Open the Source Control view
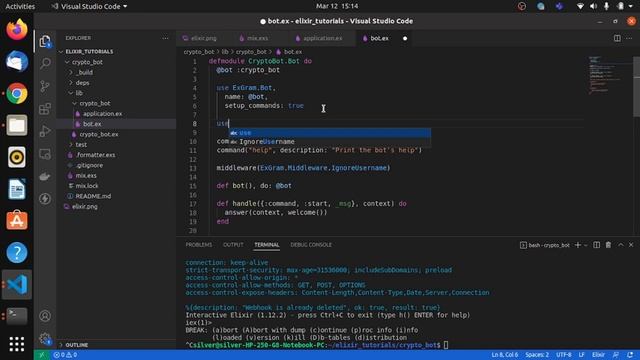This screenshot has width=640, height=360. click(45, 86)
